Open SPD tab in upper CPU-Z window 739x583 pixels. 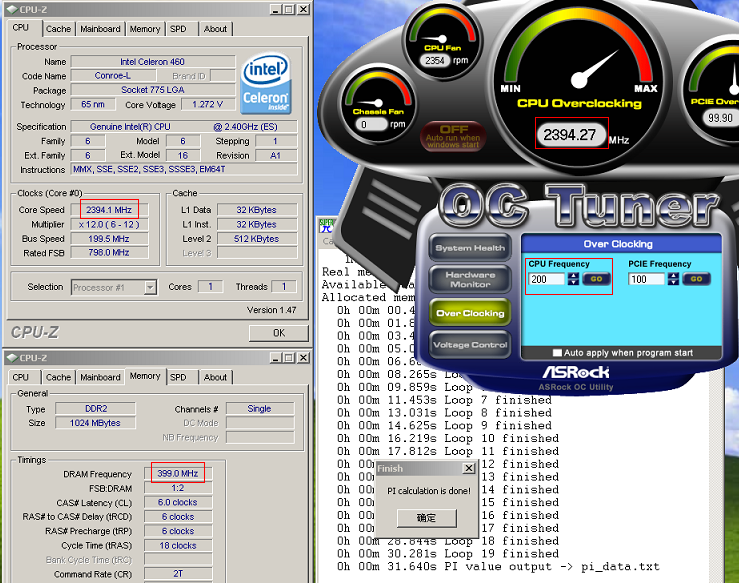pos(178,29)
